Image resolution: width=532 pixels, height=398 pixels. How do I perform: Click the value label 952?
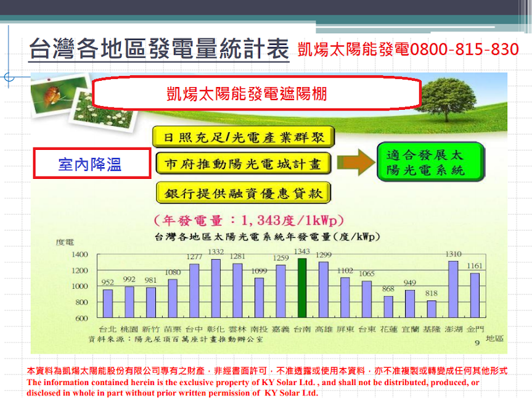pos(107,282)
